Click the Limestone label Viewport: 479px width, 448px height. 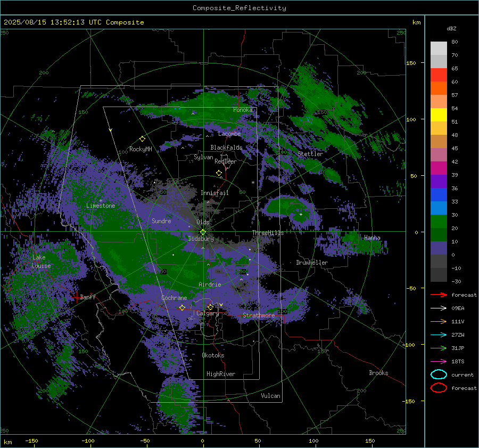coord(101,206)
